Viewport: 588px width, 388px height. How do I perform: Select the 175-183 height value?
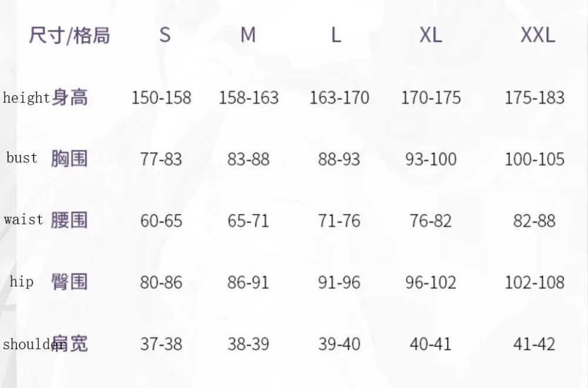tap(534, 98)
